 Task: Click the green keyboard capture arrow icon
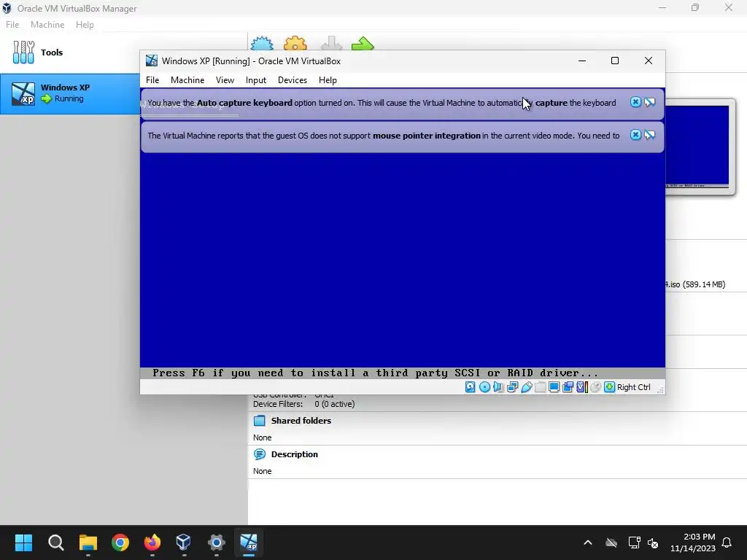(609, 387)
